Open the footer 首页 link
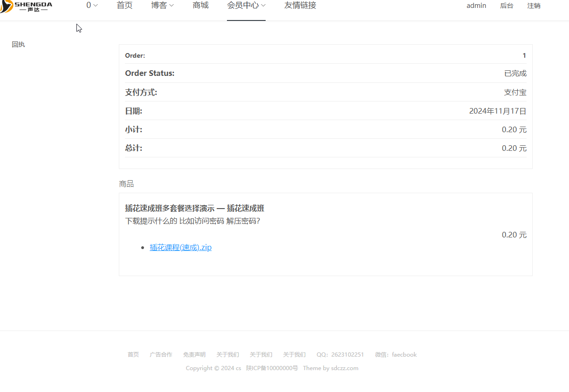Viewport: 569px width, 392px height. 133,355
